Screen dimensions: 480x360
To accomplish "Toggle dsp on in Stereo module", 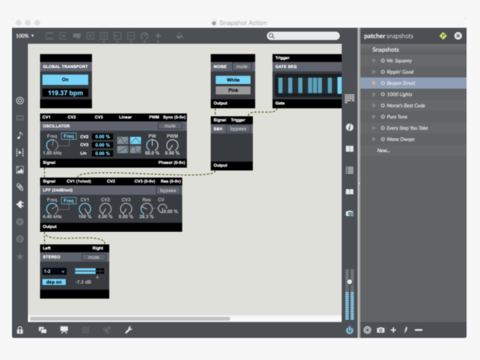I will 54,282.
